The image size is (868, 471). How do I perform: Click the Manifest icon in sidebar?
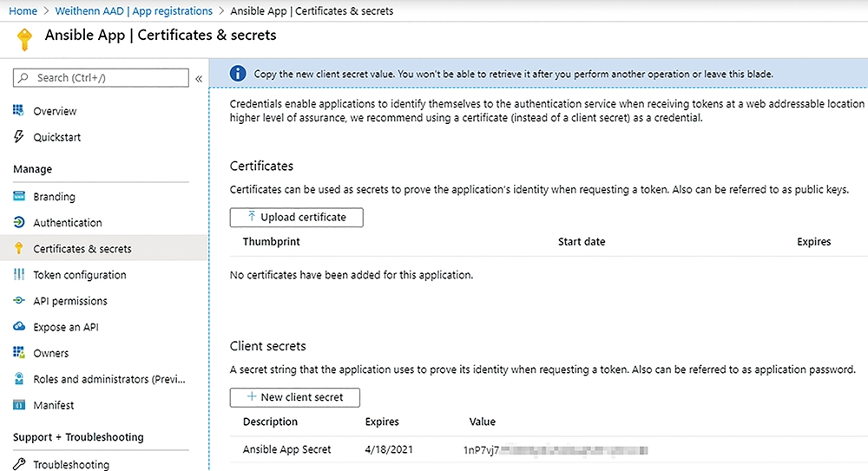[19, 404]
